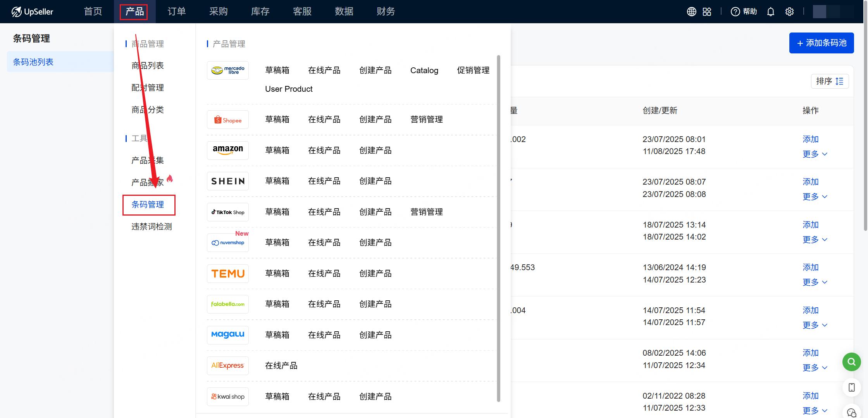Open Mercado Libre Catalog
This screenshot has width=868, height=418.
[424, 70]
